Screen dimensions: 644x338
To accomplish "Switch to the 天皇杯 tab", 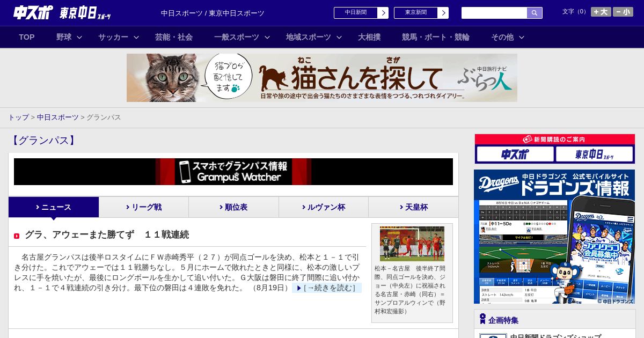I will (x=413, y=207).
